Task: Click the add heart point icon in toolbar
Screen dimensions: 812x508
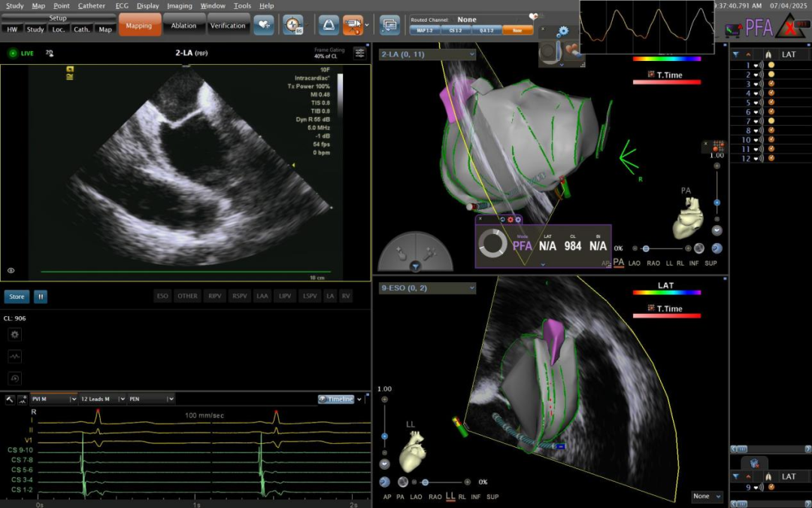Action: pyautogui.click(x=263, y=25)
